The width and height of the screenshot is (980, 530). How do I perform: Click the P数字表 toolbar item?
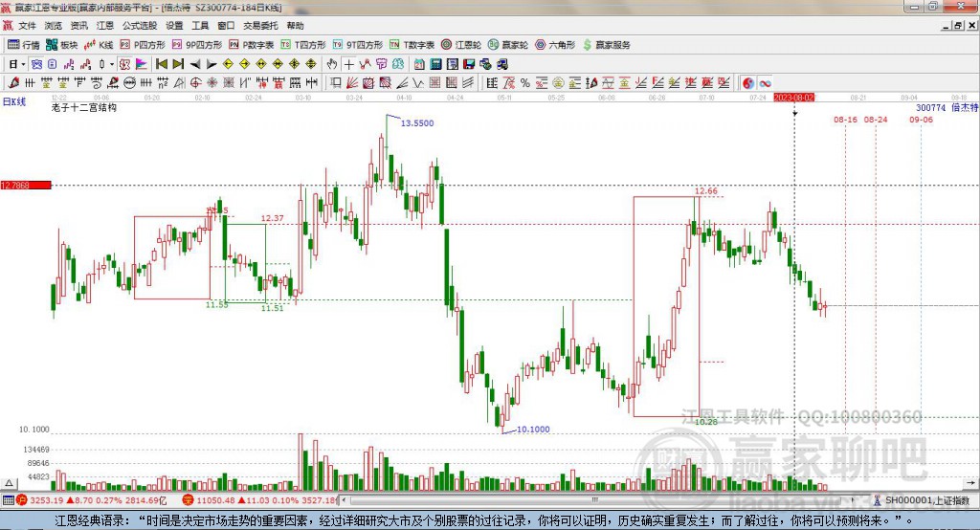(x=252, y=45)
